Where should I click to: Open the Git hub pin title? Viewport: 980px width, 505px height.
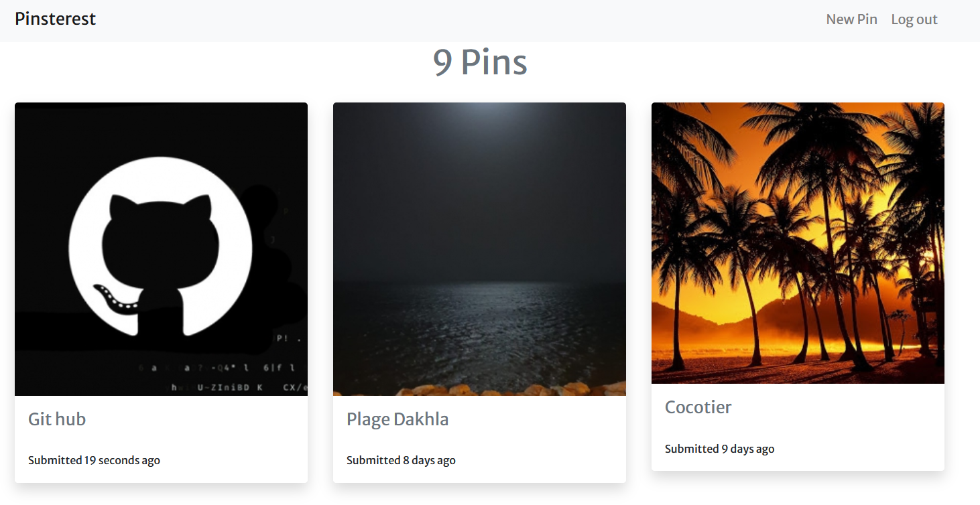(x=57, y=419)
